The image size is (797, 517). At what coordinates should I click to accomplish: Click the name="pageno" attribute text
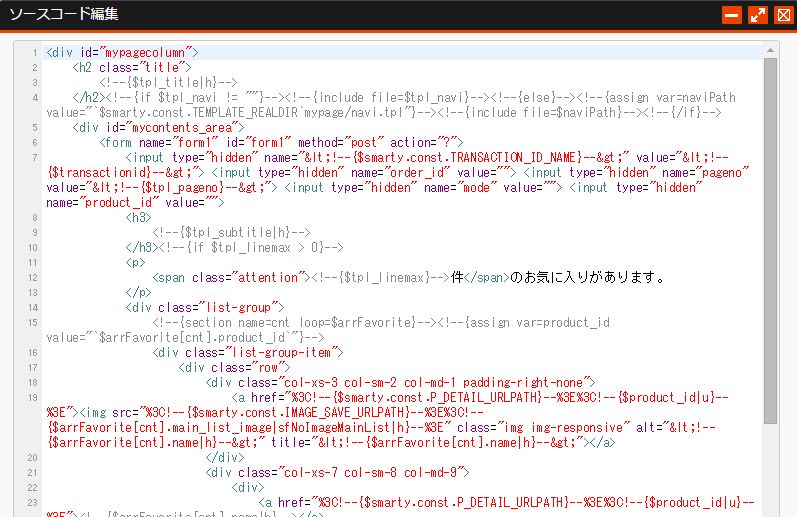[706, 172]
